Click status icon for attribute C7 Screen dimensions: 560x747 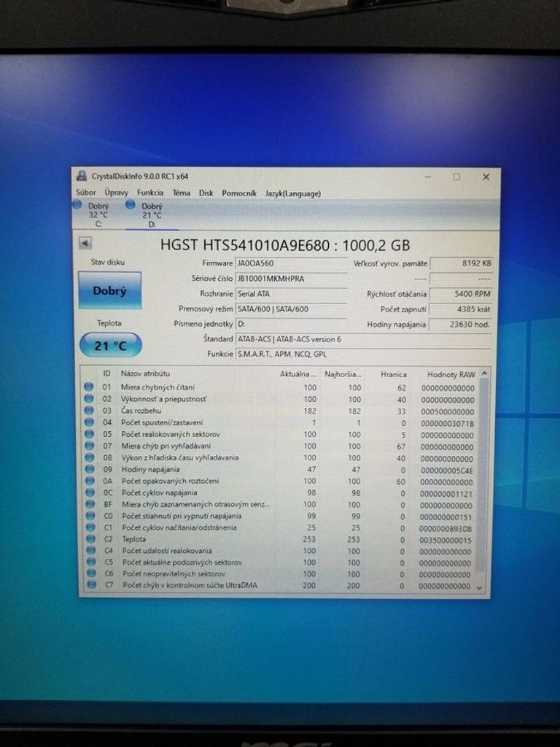[91, 584]
